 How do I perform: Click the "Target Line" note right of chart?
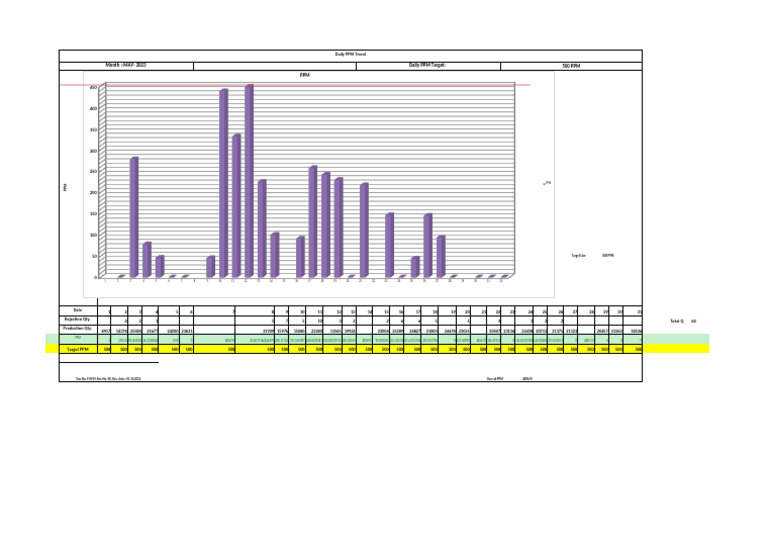coord(578,256)
